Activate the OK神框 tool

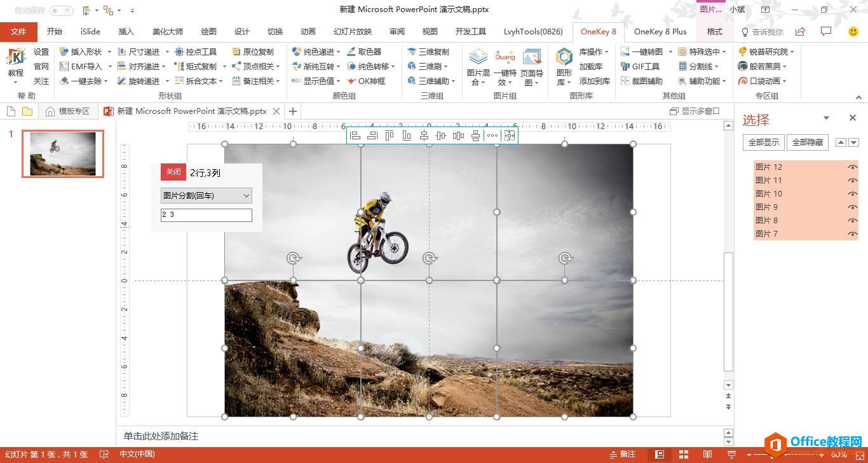pos(366,81)
